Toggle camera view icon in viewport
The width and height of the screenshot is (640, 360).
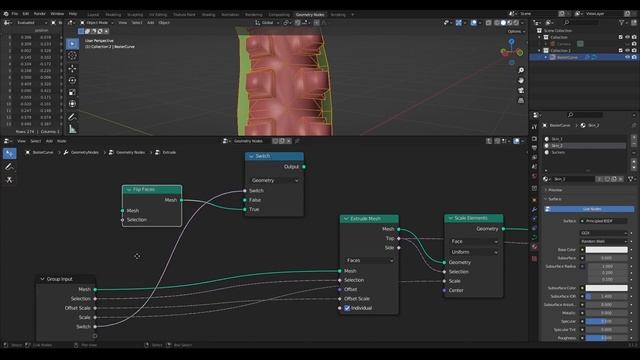tap(521, 90)
